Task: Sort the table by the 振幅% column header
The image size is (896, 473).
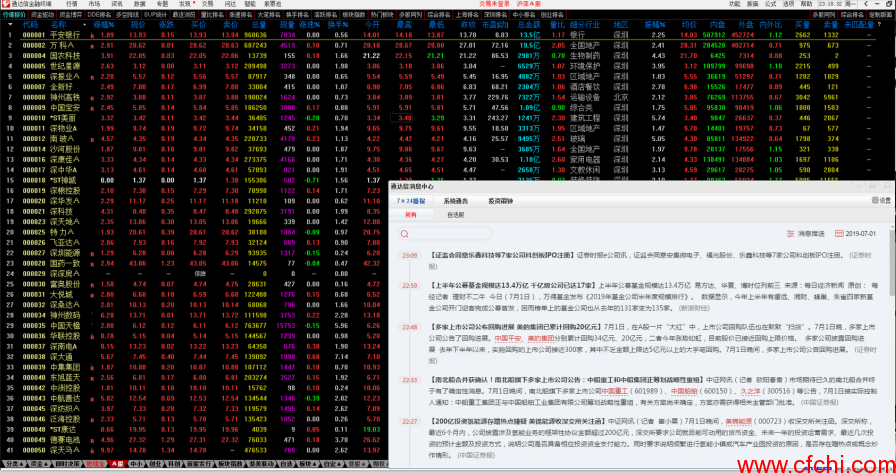Action: [x=655, y=25]
